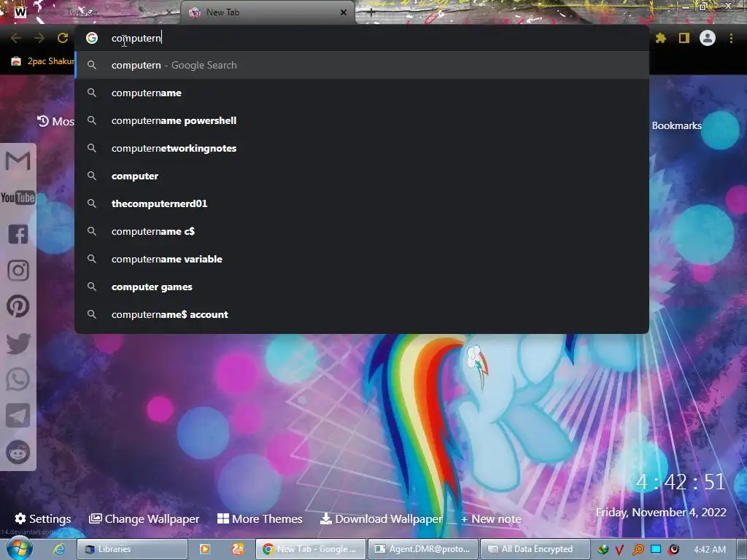Click the Google icon in address bar

[92, 38]
